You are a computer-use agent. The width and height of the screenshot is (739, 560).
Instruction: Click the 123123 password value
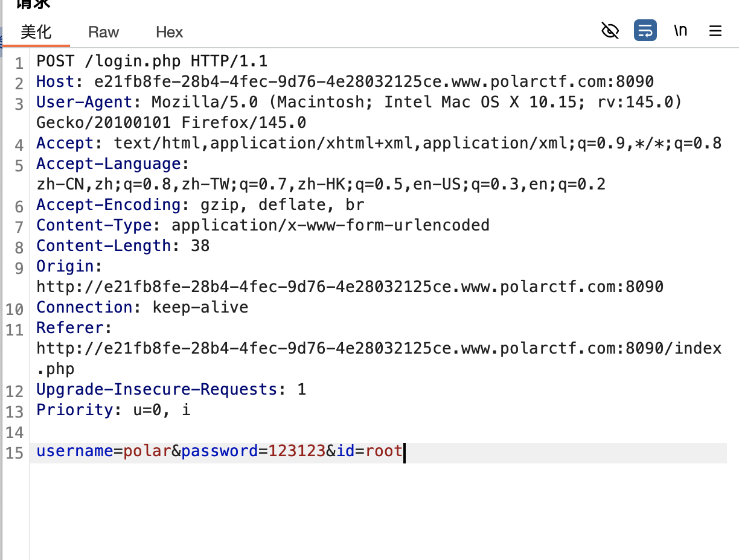click(x=297, y=451)
